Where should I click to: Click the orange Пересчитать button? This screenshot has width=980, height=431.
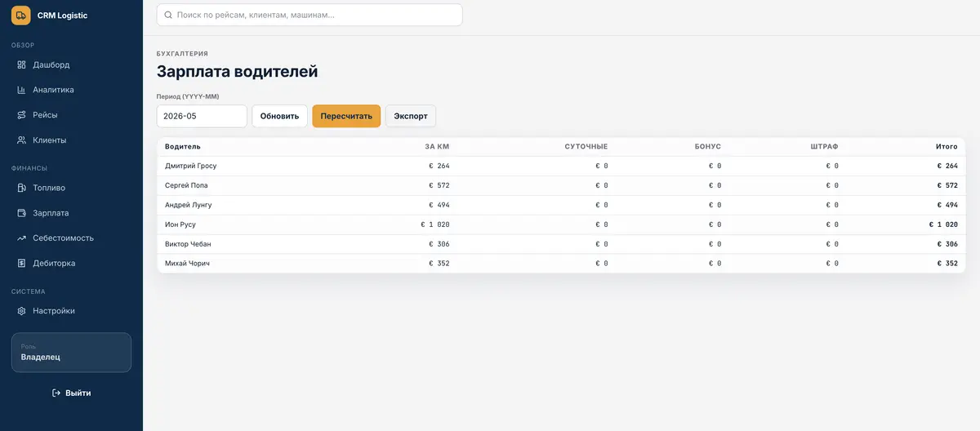tap(346, 116)
